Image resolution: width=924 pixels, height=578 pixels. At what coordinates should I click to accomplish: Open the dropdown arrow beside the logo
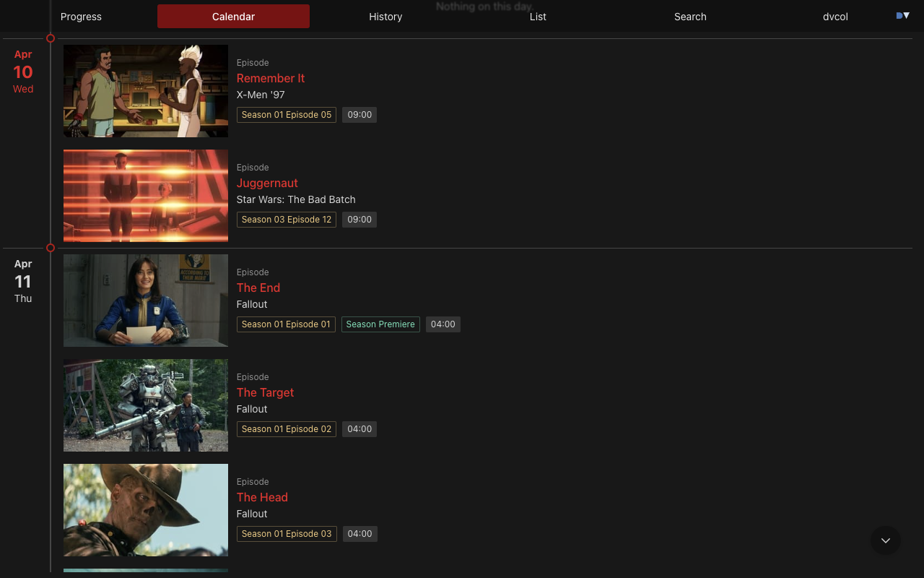point(907,14)
